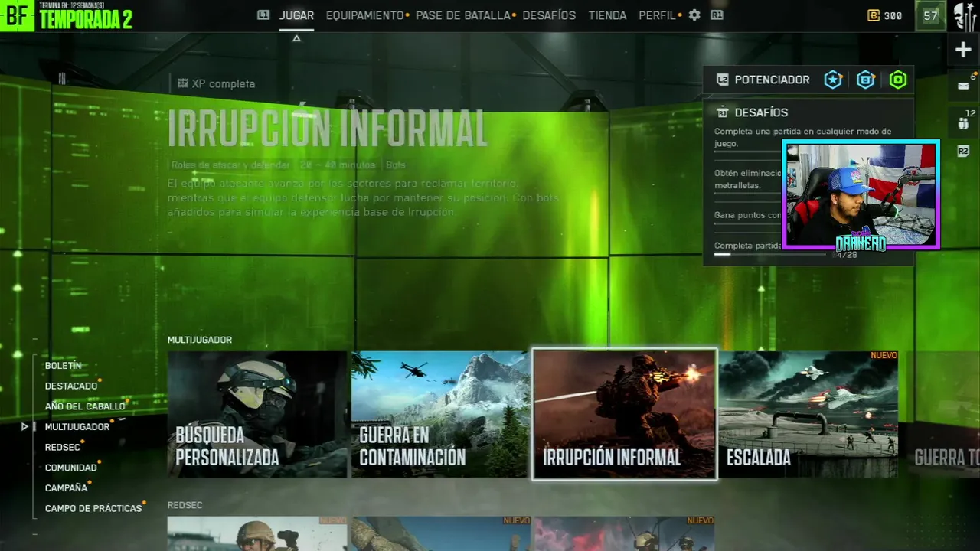Select BOLETÍN in the side menu
This screenshot has height=551, width=980.
tap(63, 366)
